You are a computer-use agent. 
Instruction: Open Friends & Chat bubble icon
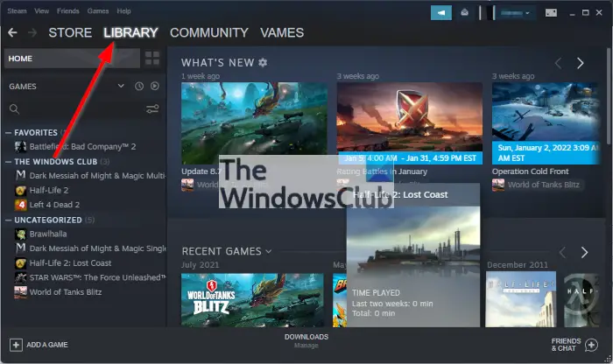tap(591, 345)
